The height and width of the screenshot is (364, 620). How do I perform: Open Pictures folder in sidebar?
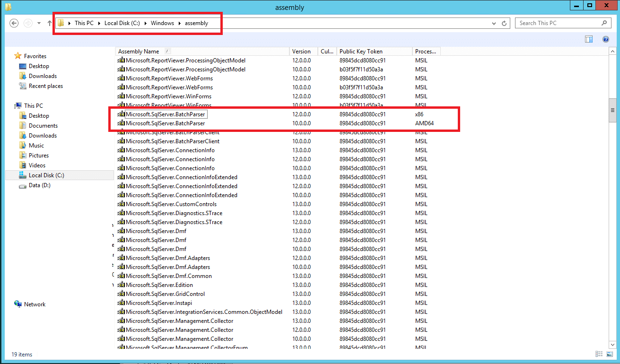click(38, 156)
